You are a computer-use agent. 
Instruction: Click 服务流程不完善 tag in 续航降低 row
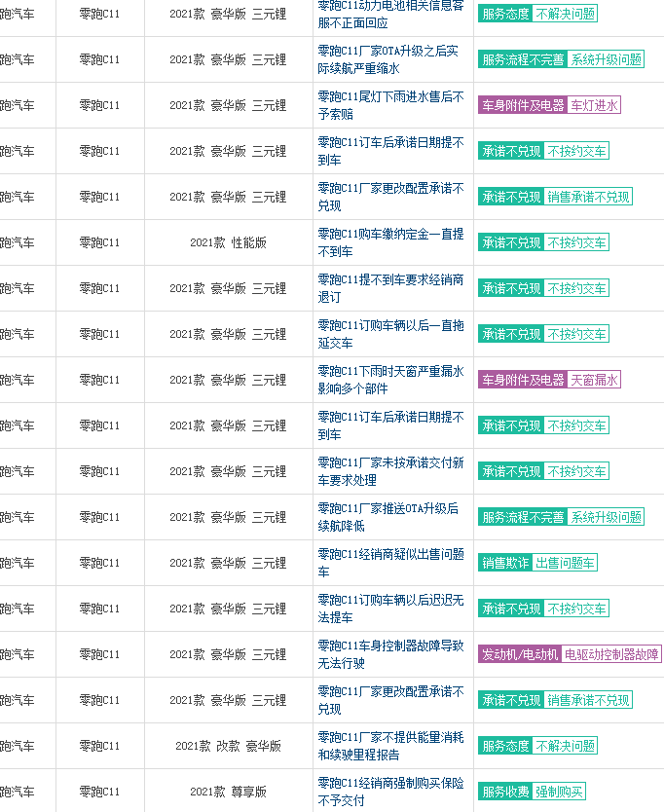click(x=523, y=517)
